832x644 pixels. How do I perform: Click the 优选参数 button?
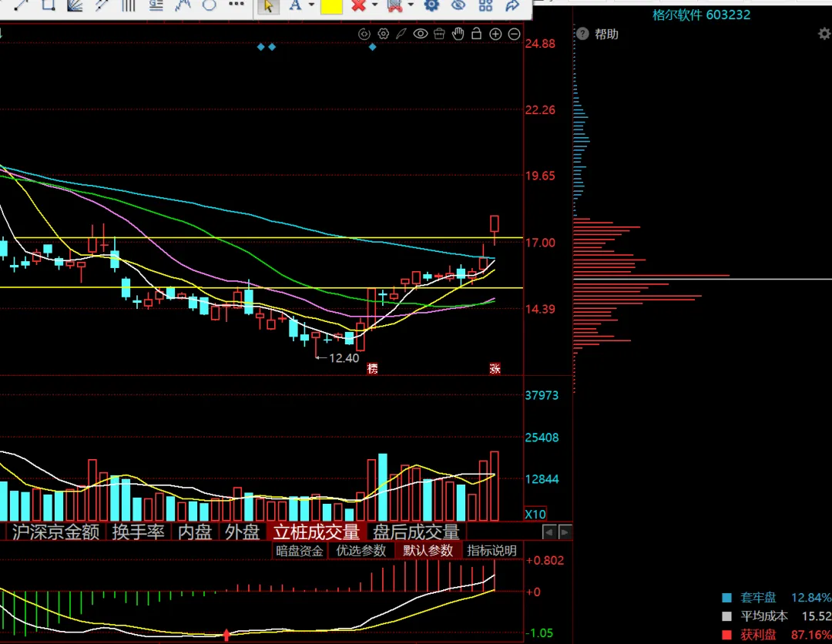[361, 551]
